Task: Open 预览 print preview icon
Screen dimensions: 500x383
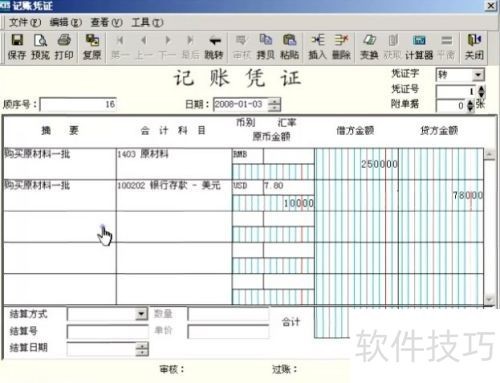Action: coord(40,41)
